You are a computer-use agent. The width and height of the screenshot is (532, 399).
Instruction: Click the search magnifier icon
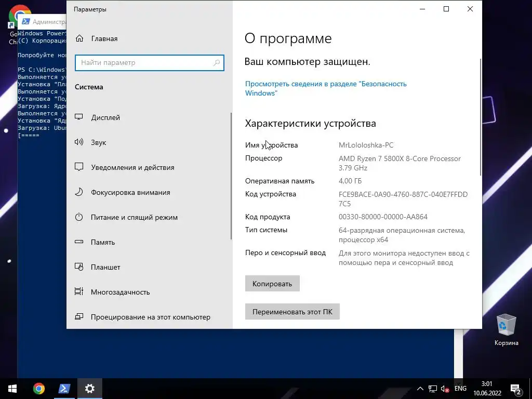pyautogui.click(x=217, y=63)
